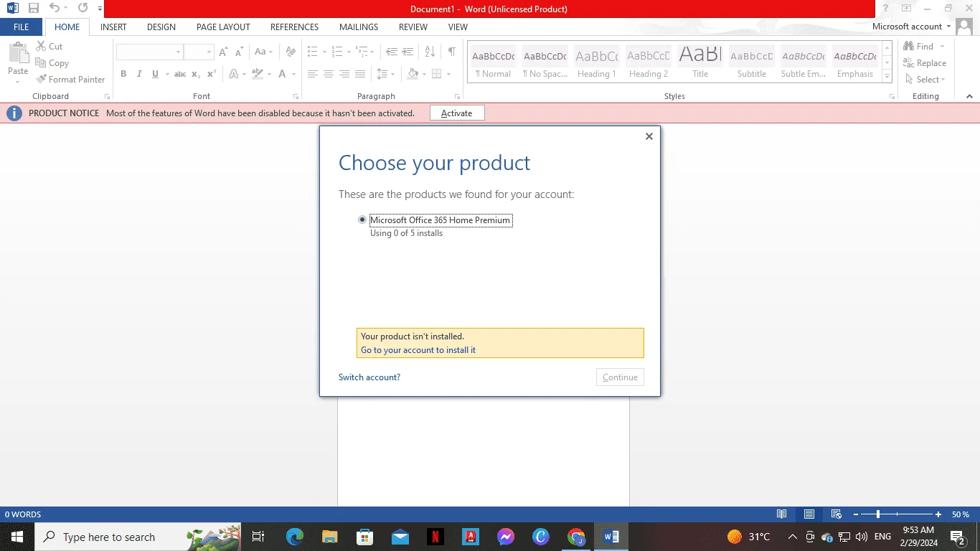Click the zoom out minus icon
The height and width of the screenshot is (551, 980).
tap(856, 514)
